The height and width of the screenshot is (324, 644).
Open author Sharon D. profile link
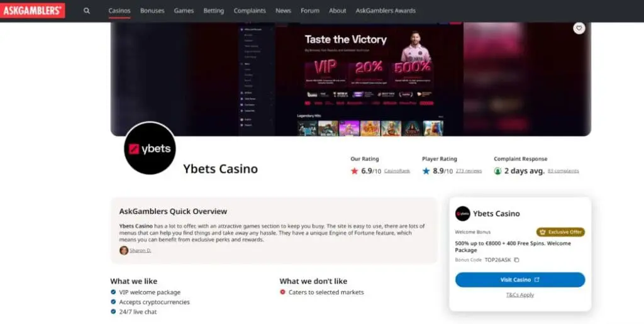[140, 250]
